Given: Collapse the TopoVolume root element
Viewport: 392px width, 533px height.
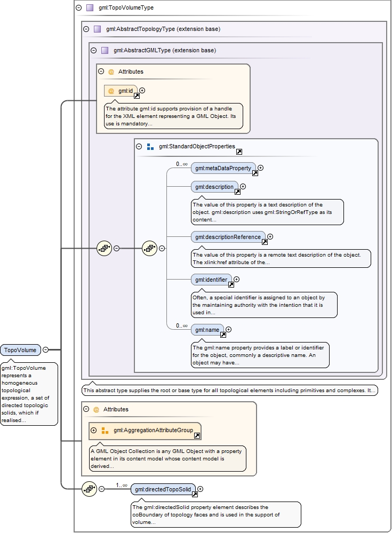Looking at the screenshot, I should coord(45,350).
